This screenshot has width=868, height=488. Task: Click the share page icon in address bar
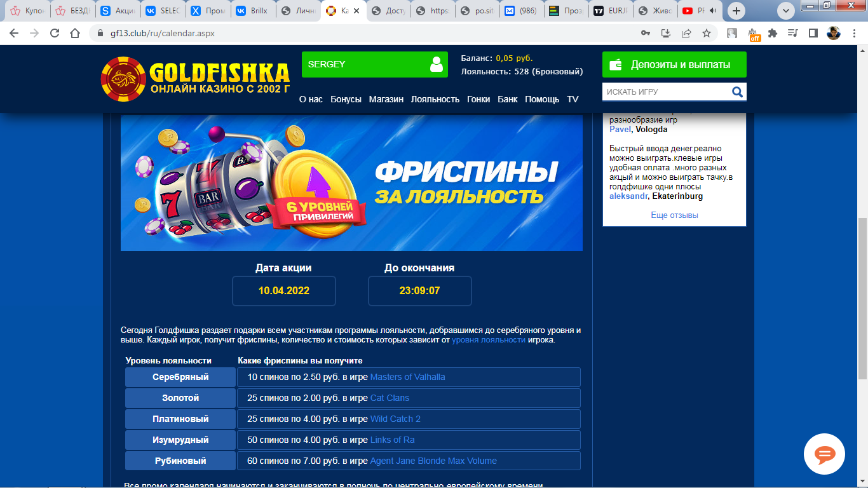point(686,33)
